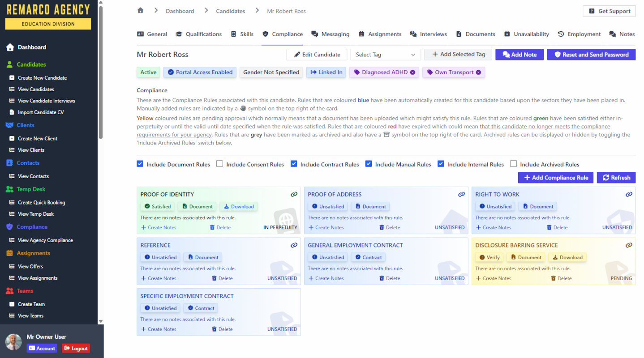644x358 pixels.
Task: Click the Compliance shield icon in the sidebar
Action: coord(10,227)
